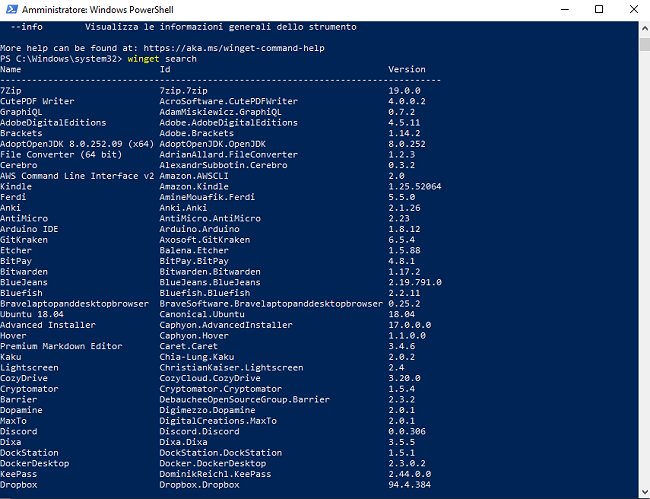This screenshot has width=650, height=499.
Task: Click the 'Adobe.Brackets' Id
Action: [x=196, y=133]
